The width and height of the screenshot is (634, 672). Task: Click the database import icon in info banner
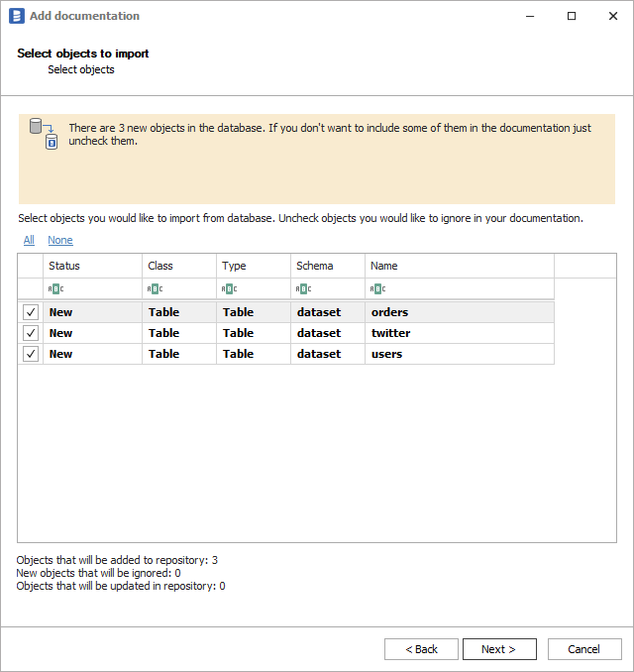(x=44, y=134)
